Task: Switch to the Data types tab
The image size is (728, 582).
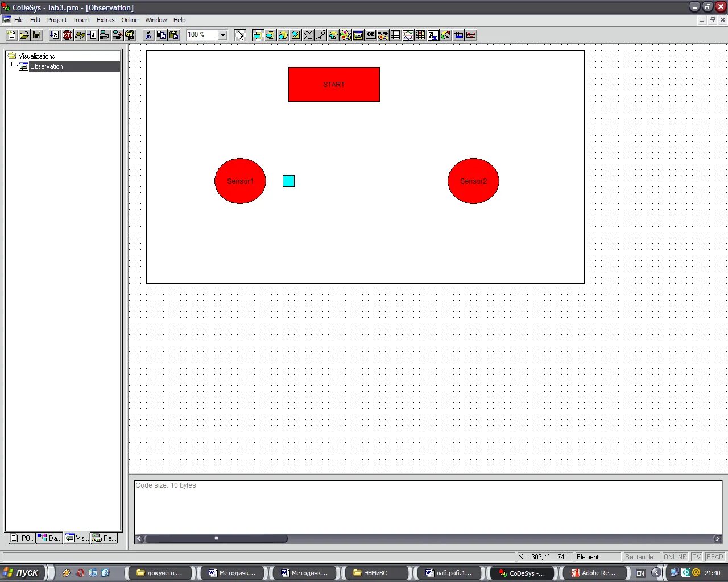Action: pos(49,538)
